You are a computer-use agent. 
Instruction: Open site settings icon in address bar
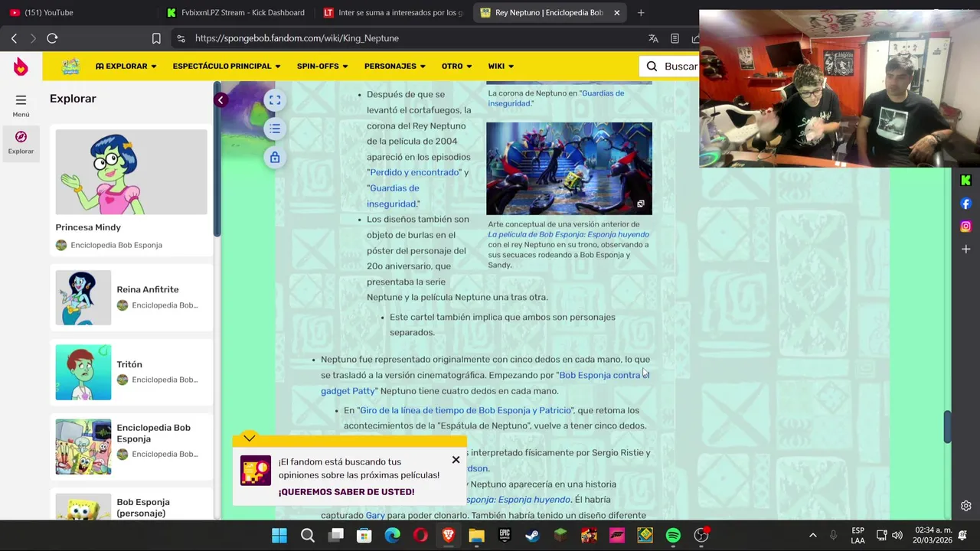point(181,38)
